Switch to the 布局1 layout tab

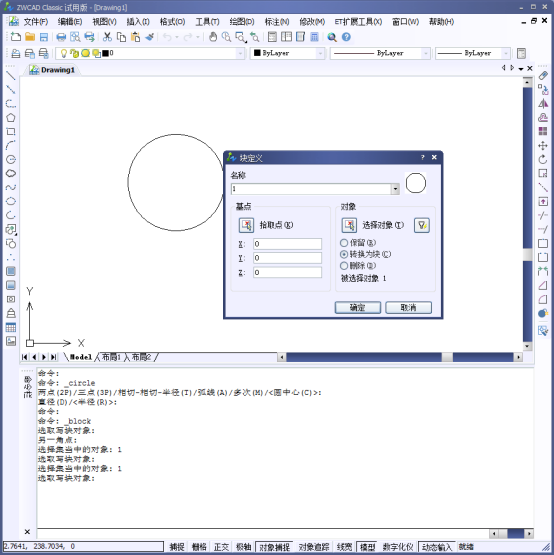111,357
